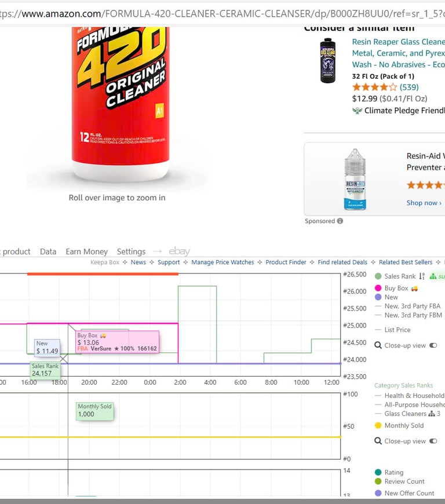Open the Keepa Settings tab
445x504 pixels.
click(131, 251)
